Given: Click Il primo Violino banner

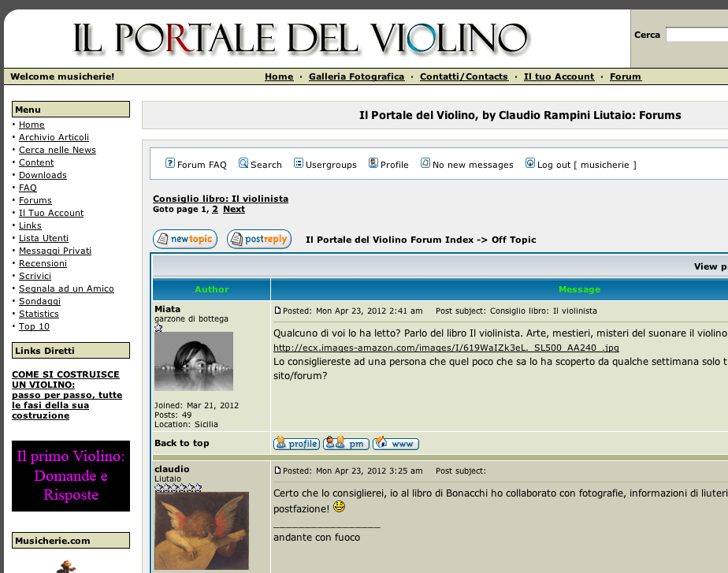Looking at the screenshot, I should click(x=71, y=476).
